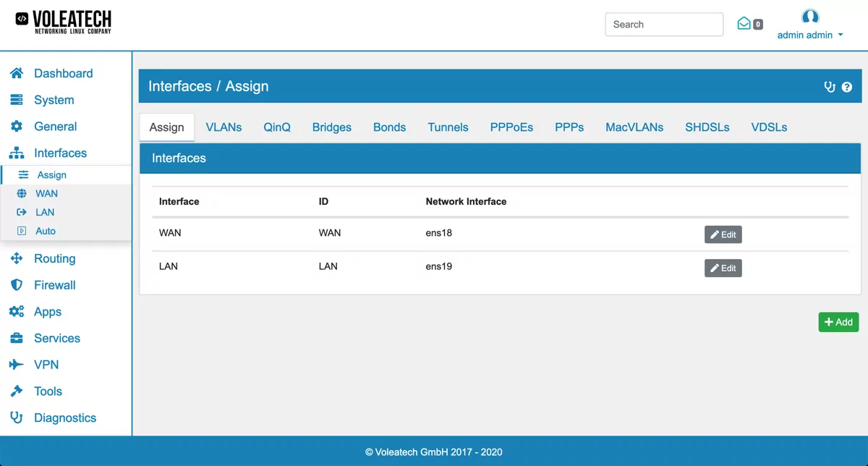Open the mail notifications envelope icon
The image size is (868, 466).
[x=744, y=24]
